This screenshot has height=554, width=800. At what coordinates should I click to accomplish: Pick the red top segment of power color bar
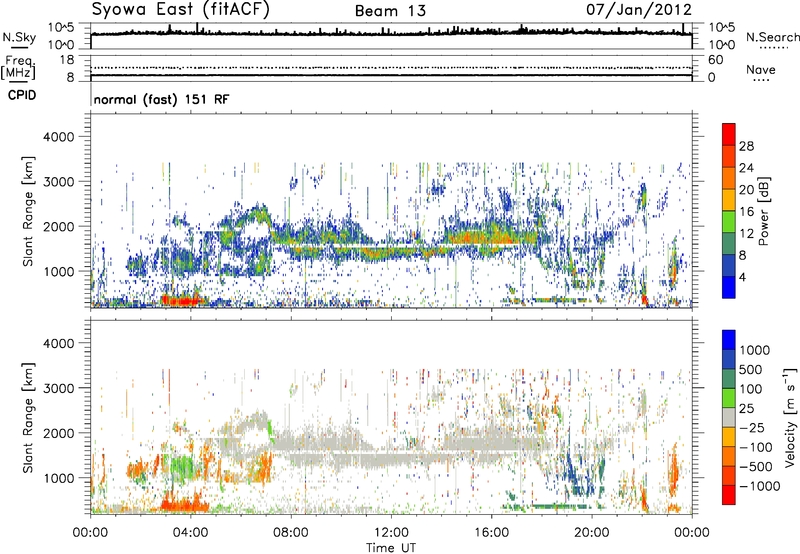point(729,135)
